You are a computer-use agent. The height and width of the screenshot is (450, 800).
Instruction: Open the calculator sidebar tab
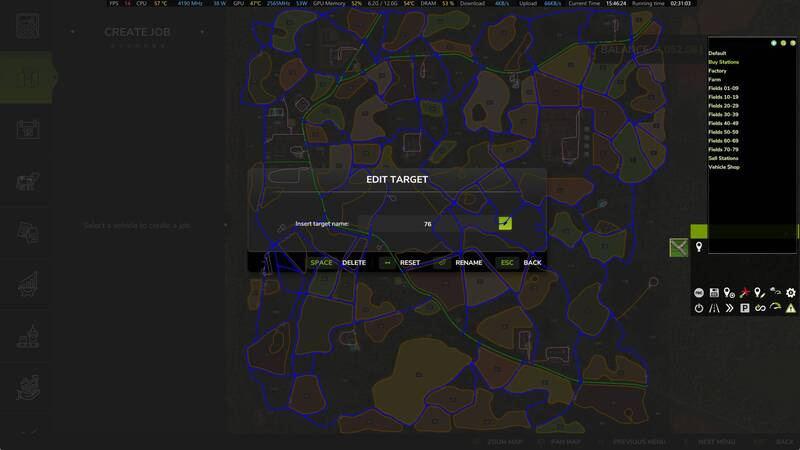[27, 26]
